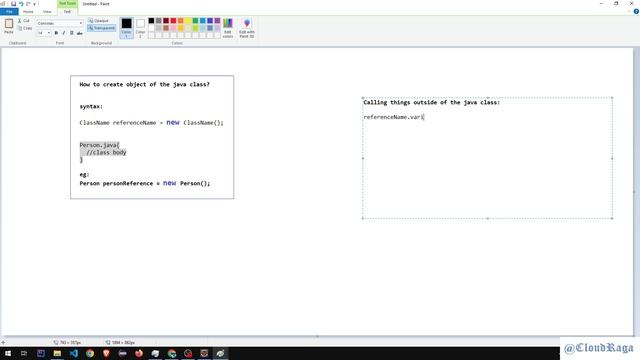Click the '//class body' comment text
Screen dimensions: 640x360
106,153
